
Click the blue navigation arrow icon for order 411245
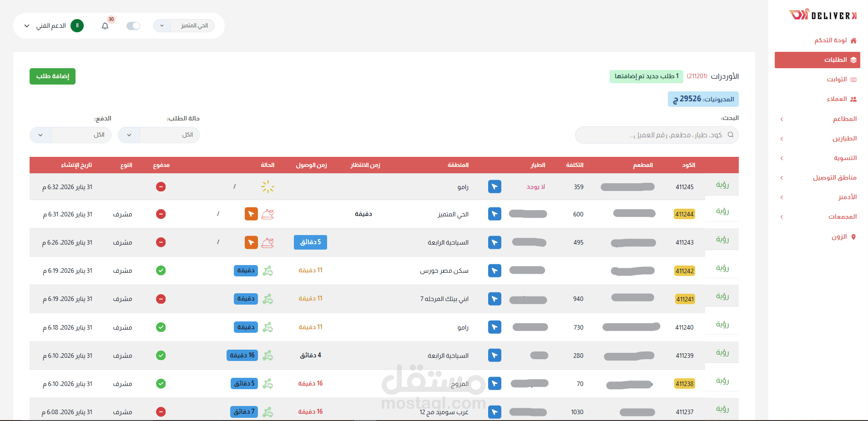[495, 186]
